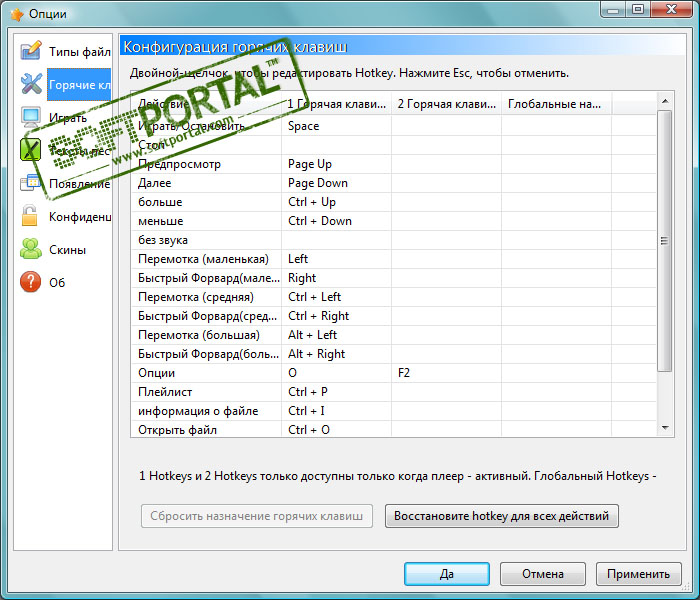This screenshot has height=600, width=700.
Task: Select the Ctrl + Down hotkey cell
Action: click(x=337, y=221)
